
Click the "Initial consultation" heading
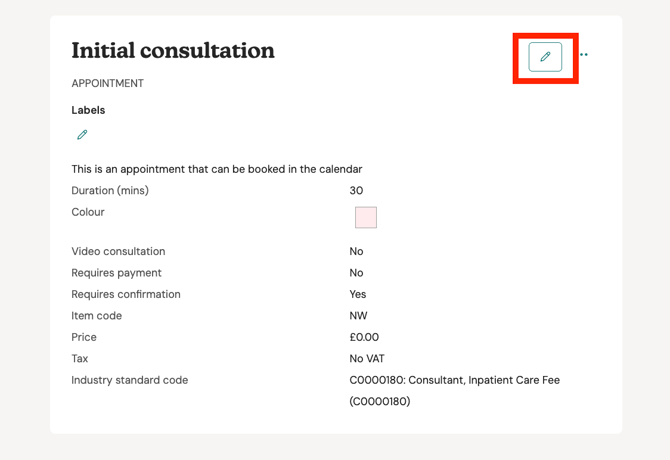[x=173, y=51]
